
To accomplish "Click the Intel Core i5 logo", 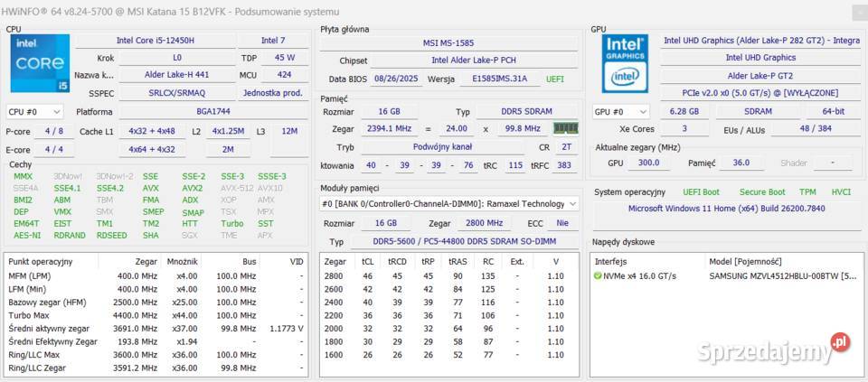I will (40, 63).
